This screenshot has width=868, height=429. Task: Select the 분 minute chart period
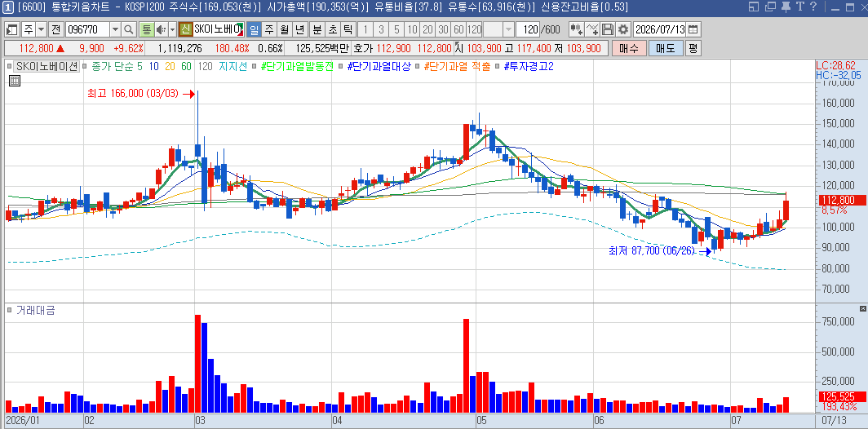click(x=317, y=29)
